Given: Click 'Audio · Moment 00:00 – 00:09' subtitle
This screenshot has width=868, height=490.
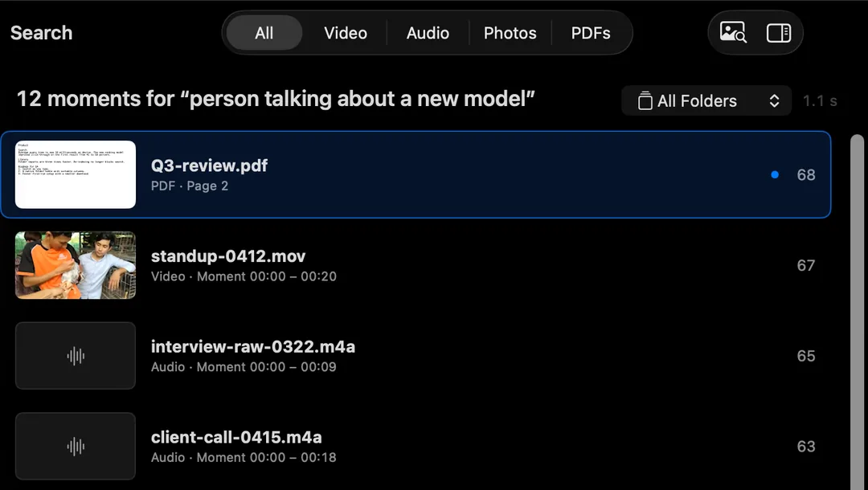Looking at the screenshot, I should coord(244,367).
